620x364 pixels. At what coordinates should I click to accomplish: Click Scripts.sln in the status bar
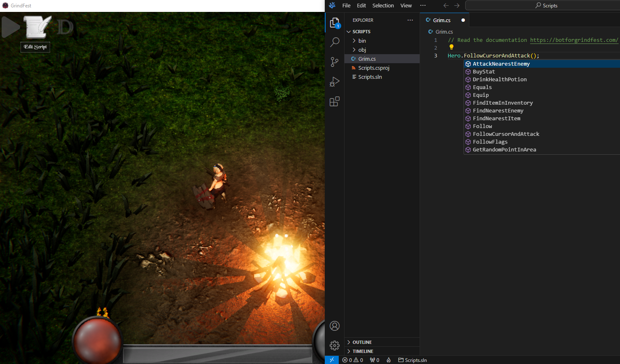412,360
